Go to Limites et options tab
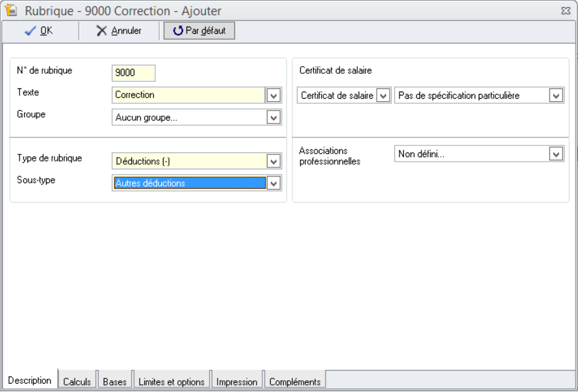Image resolution: width=578 pixels, height=392 pixels. point(172,382)
